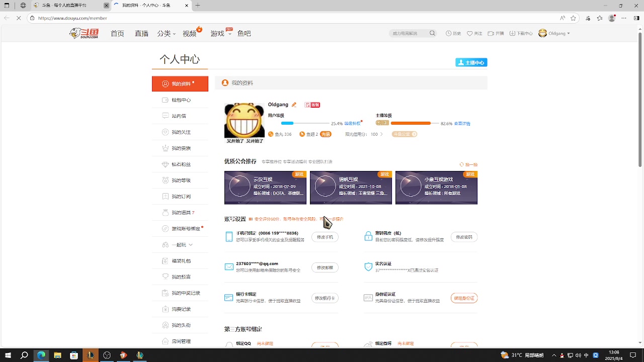Click the 下载中心 download icon

[513, 33]
